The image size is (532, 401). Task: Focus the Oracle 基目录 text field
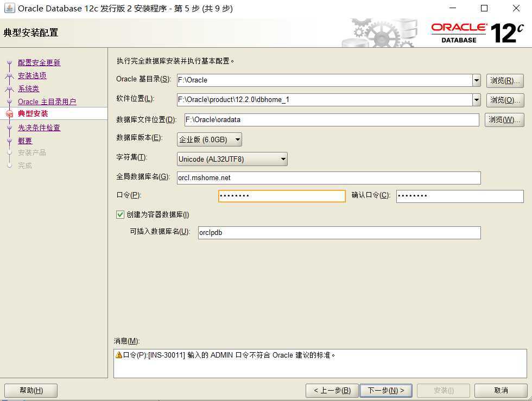325,80
